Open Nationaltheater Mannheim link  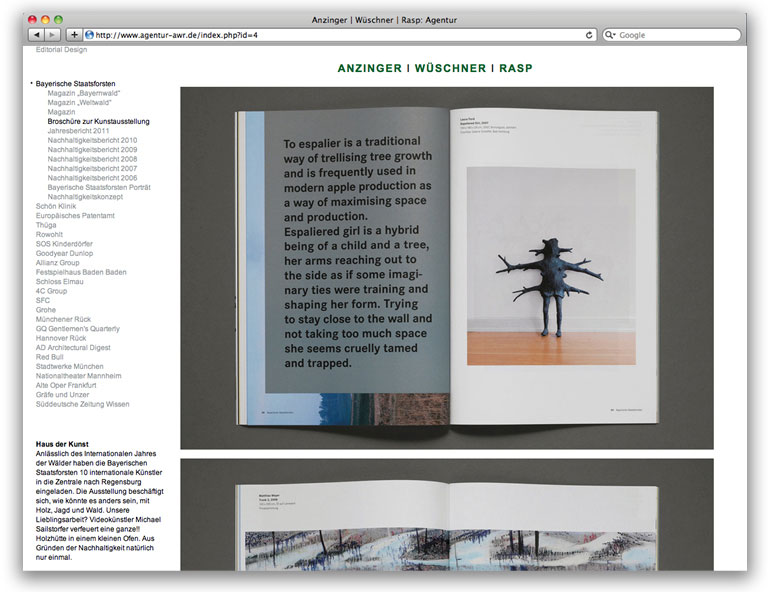[78, 376]
